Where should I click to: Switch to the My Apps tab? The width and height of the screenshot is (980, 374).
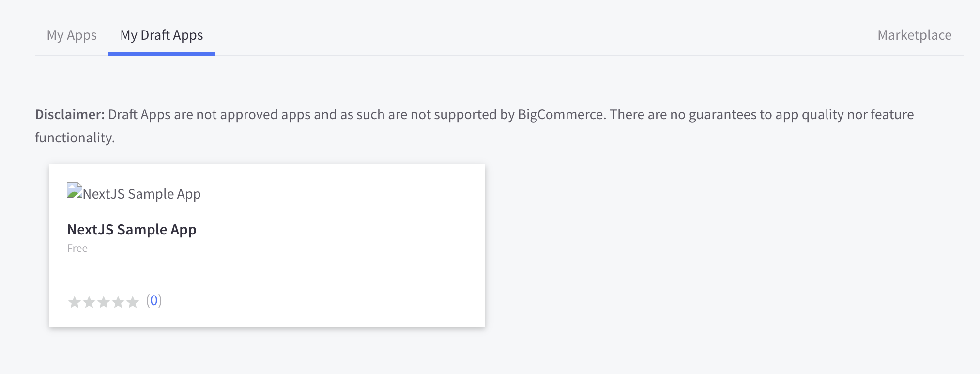pyautogui.click(x=72, y=35)
